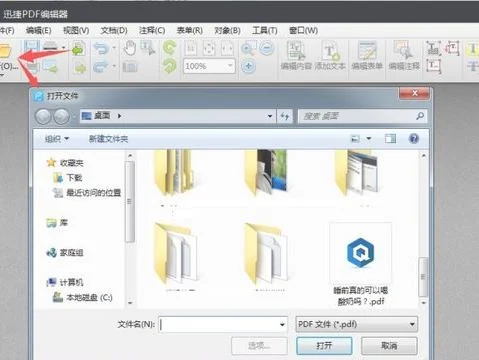Open the PDF 文件 (*.pdf) file type dropdown

click(x=356, y=324)
